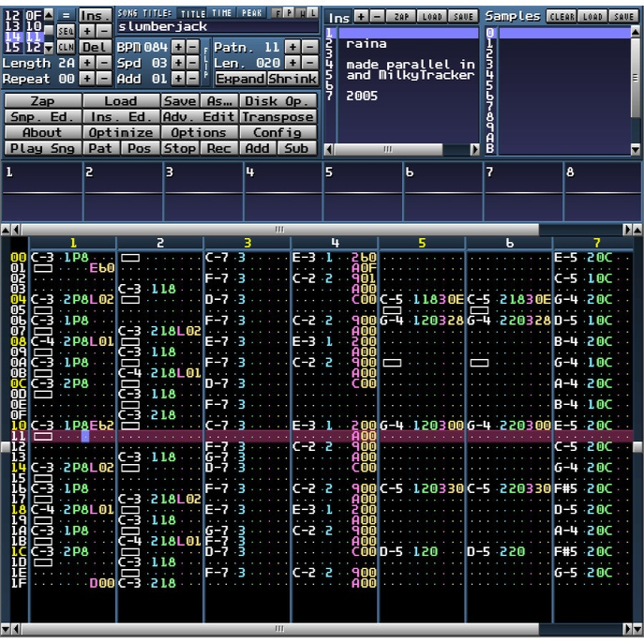
Task: Toggle the P mode button near PEAK
Action: tap(290, 13)
